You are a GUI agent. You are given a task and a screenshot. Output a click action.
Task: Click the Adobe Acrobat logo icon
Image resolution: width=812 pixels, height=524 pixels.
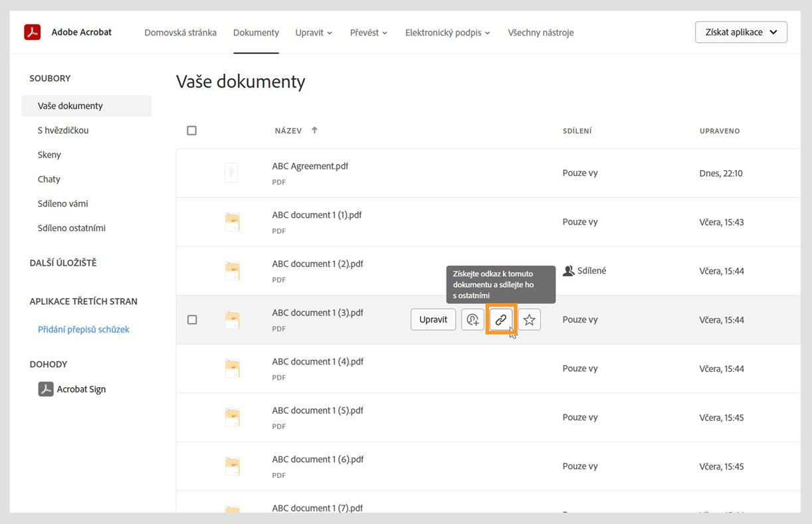click(33, 32)
